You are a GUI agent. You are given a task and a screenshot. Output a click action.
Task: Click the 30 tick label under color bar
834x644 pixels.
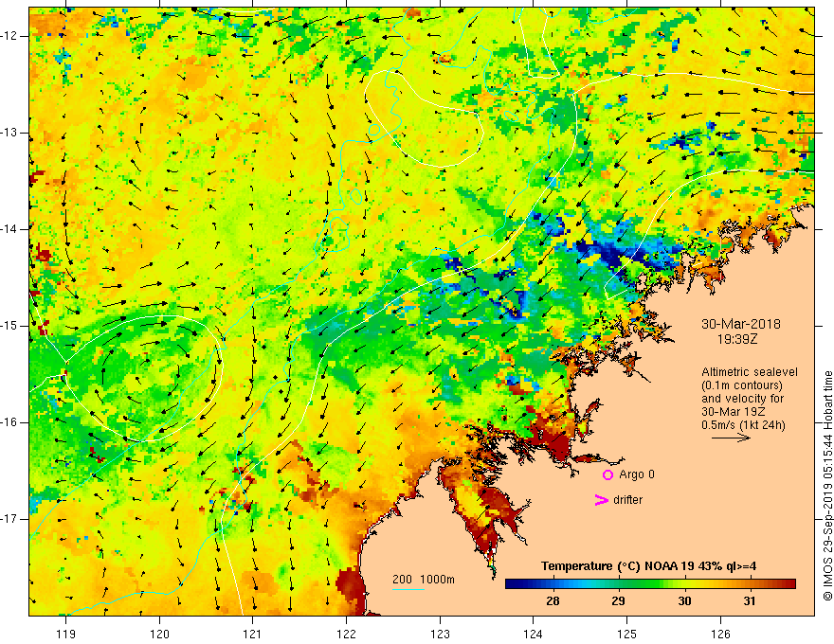click(x=684, y=601)
